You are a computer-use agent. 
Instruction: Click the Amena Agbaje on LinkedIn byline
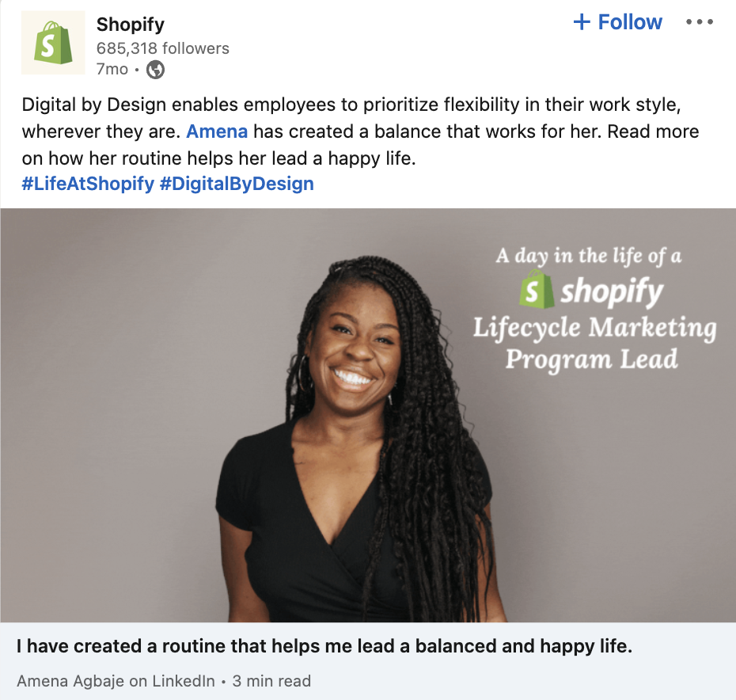tap(116, 681)
